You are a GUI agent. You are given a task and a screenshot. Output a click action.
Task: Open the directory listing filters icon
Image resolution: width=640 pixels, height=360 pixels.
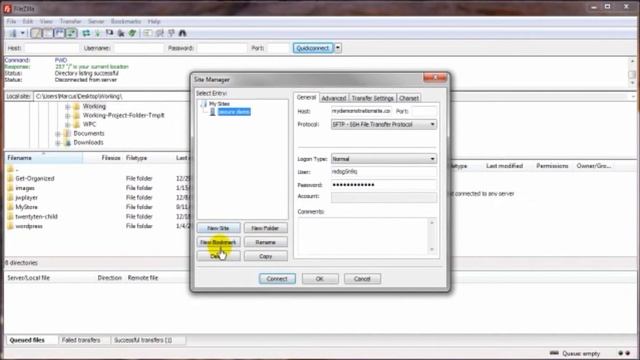(148, 33)
